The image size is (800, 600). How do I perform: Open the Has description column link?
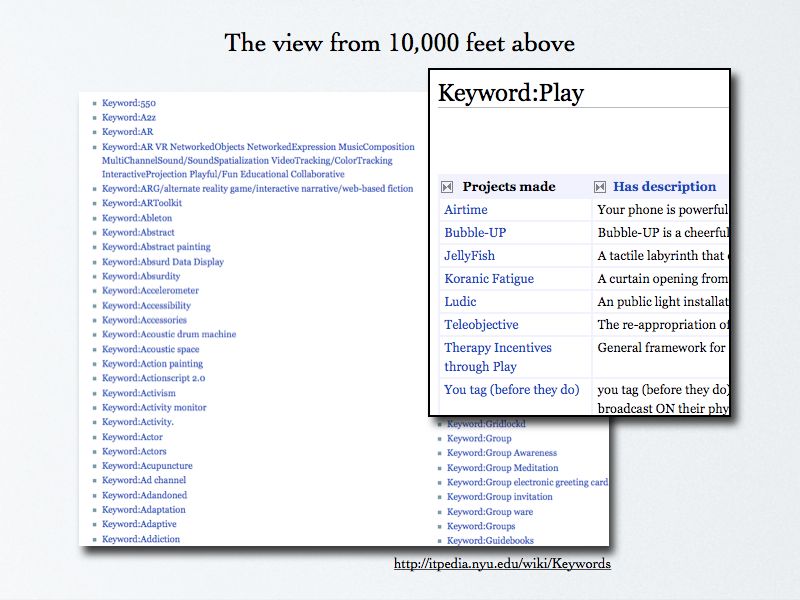[x=664, y=187]
